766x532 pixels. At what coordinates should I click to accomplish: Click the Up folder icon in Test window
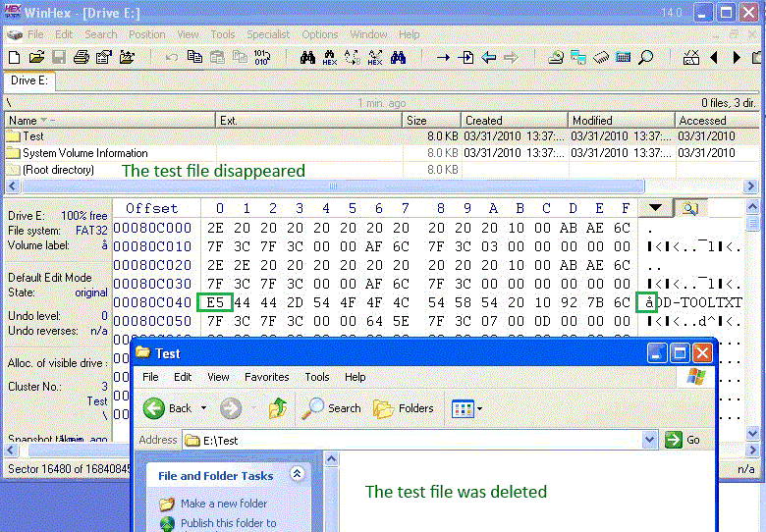[278, 408]
